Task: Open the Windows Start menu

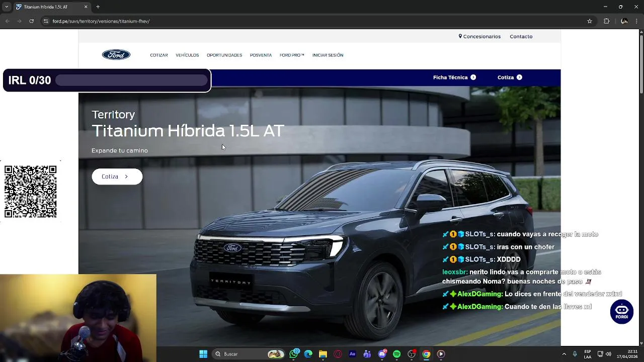Action: point(203,354)
